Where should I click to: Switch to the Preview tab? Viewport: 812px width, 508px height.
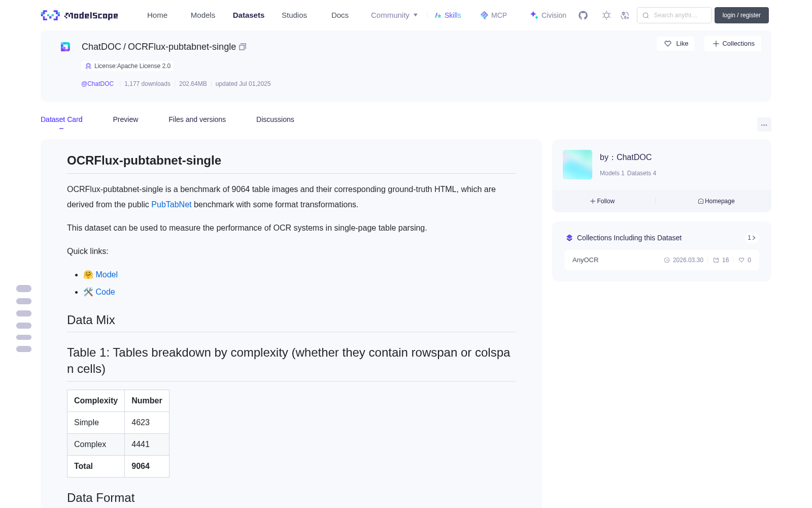coord(125,119)
